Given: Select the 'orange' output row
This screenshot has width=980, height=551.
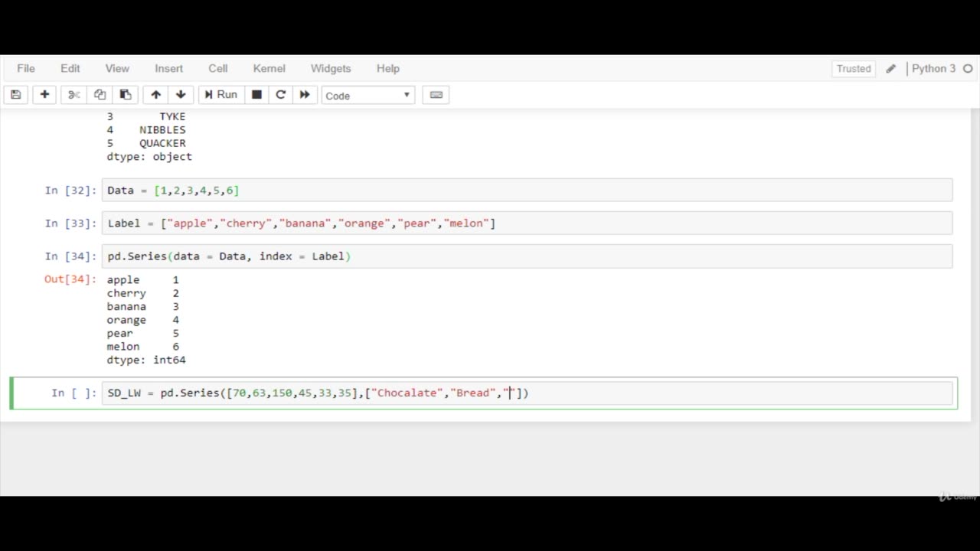Looking at the screenshot, I should click(142, 320).
